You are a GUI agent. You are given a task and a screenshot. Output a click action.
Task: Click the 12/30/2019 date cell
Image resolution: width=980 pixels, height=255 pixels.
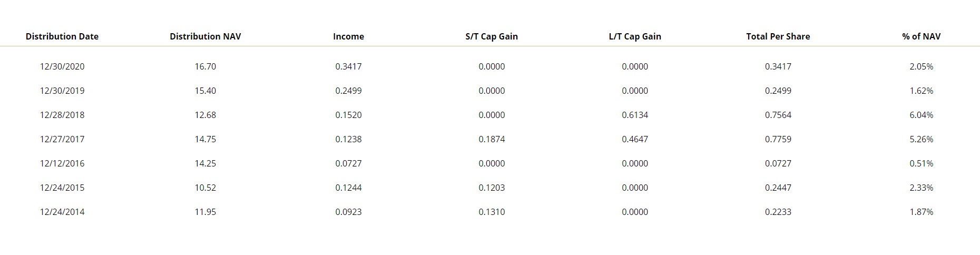coord(62,91)
